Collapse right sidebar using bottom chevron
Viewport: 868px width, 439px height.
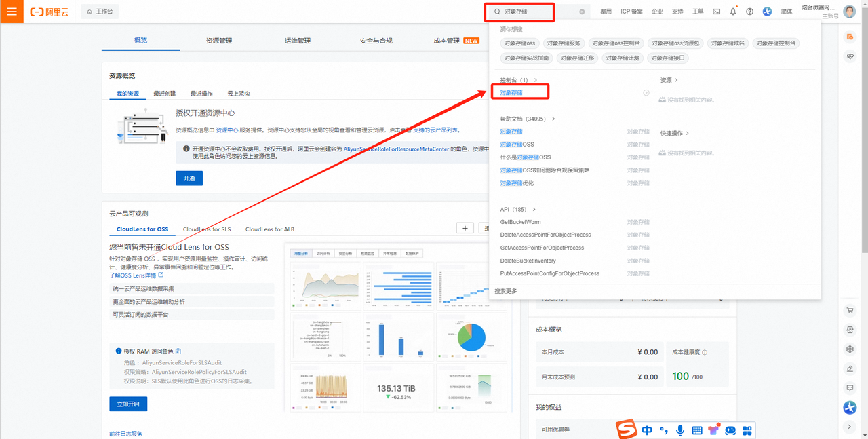click(850, 426)
